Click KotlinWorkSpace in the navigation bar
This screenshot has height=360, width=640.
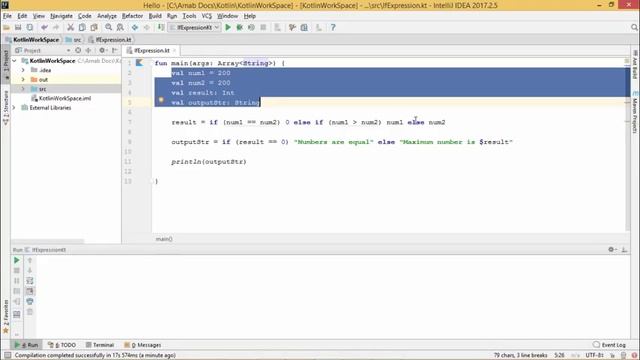pos(32,40)
